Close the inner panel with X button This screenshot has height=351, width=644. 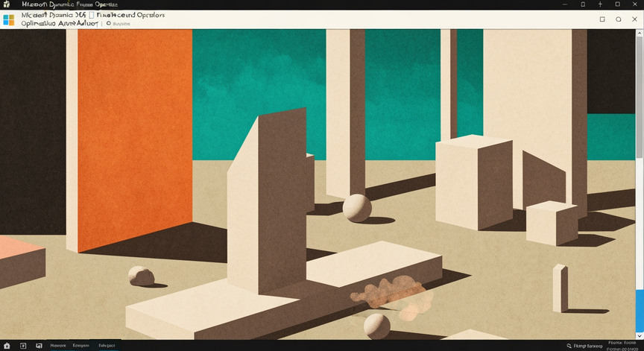point(634,19)
